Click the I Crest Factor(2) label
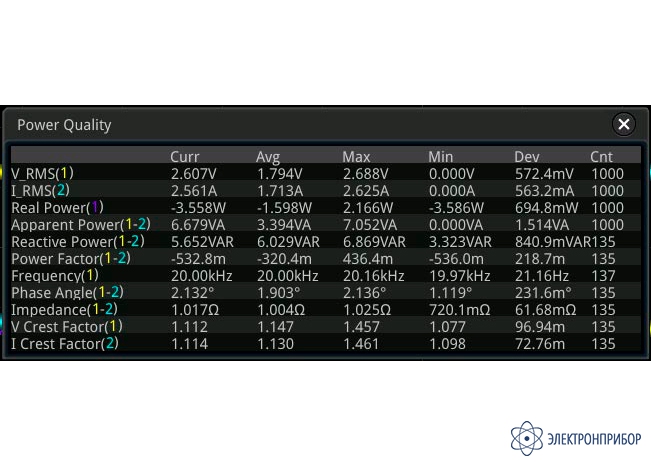The height and width of the screenshot is (466, 651). coord(65,343)
